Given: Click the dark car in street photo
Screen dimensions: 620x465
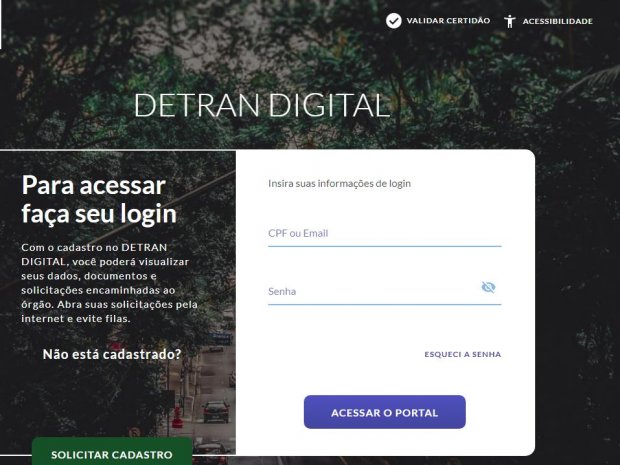Looking at the screenshot, I should pos(216,412).
